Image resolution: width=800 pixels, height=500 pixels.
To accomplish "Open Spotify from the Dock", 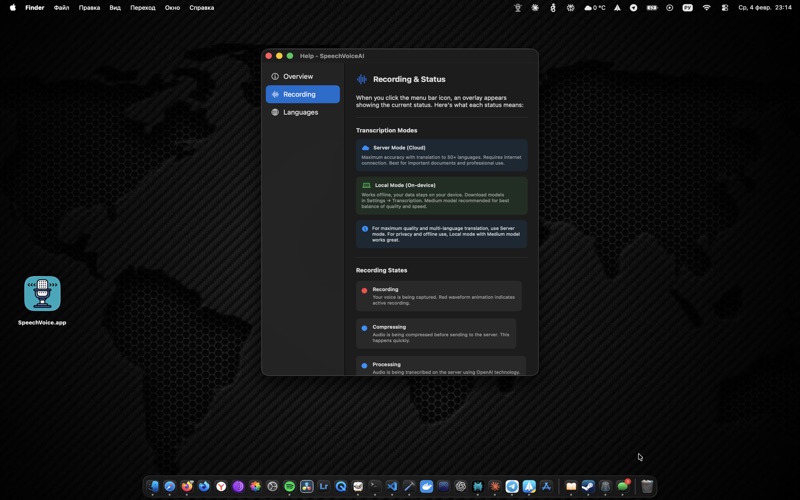I will (289, 486).
